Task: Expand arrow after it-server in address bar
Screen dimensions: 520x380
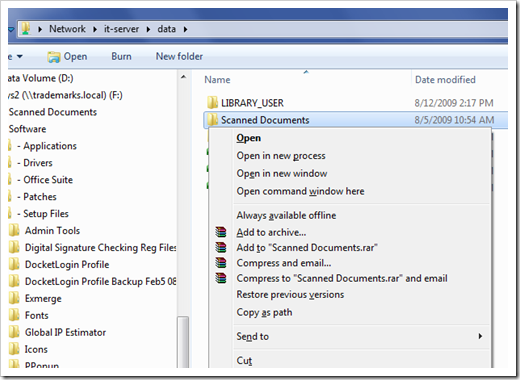Action: point(148,29)
